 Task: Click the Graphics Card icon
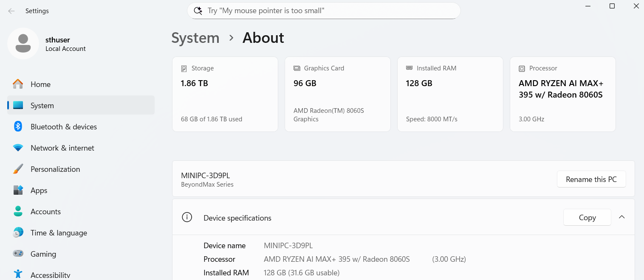tap(297, 68)
